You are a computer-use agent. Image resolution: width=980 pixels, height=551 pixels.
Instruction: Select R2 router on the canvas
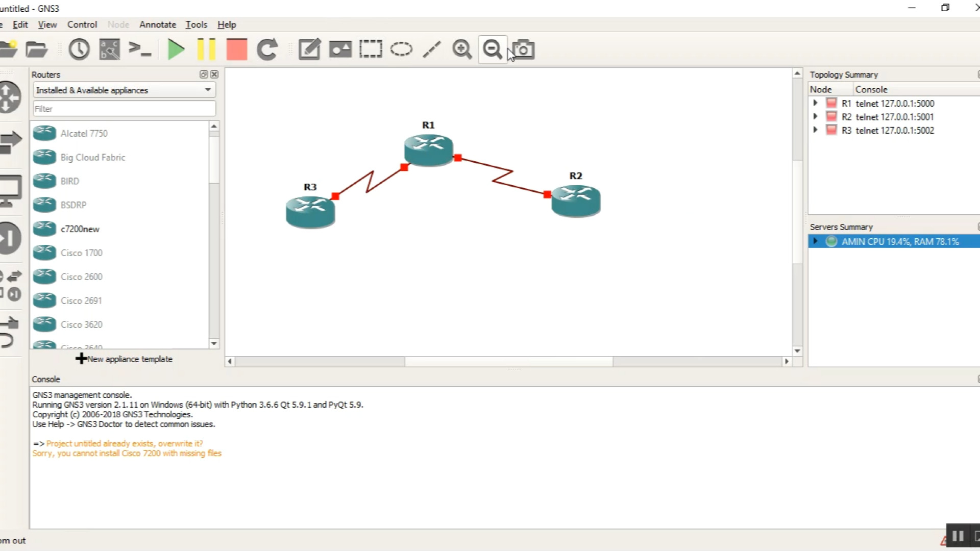[576, 201]
